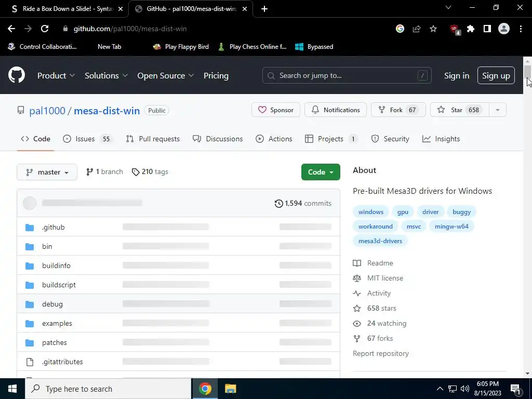532x399 pixels.
Task: Switch to the Issues tab
Action: point(88,139)
